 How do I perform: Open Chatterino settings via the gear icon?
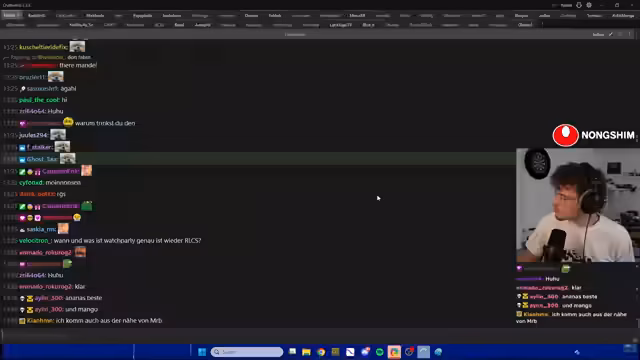(589, 5)
